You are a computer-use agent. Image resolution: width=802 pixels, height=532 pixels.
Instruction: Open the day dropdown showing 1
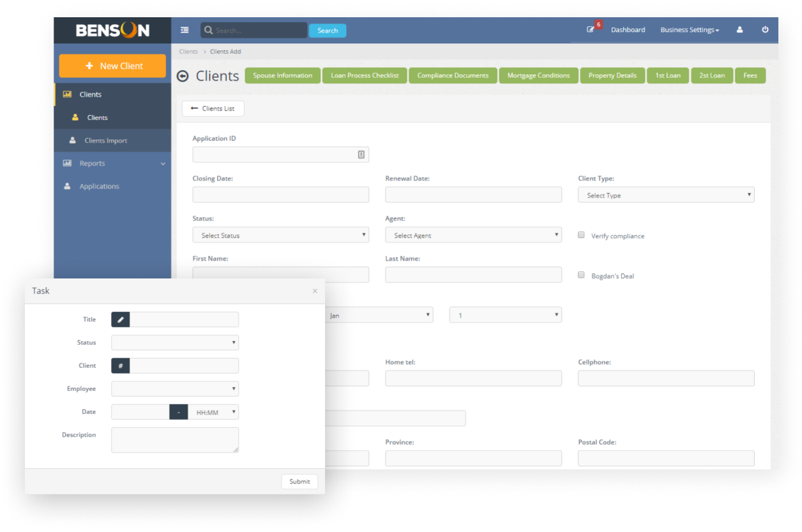[506, 315]
